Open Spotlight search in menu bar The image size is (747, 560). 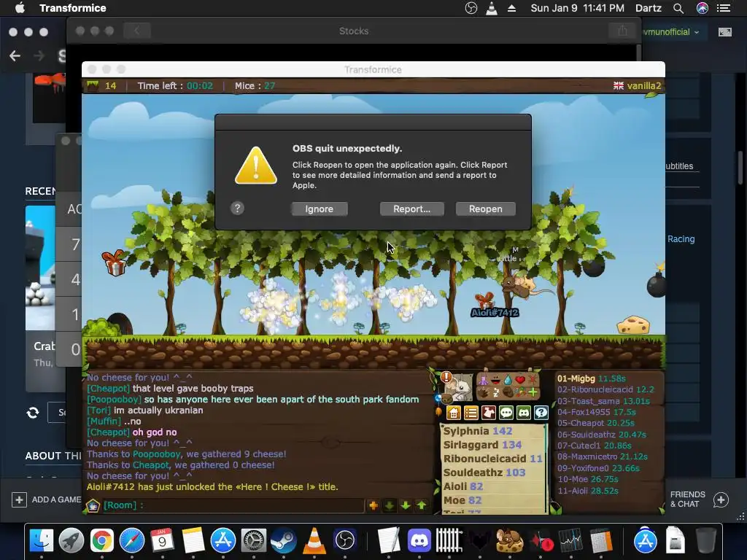click(678, 8)
